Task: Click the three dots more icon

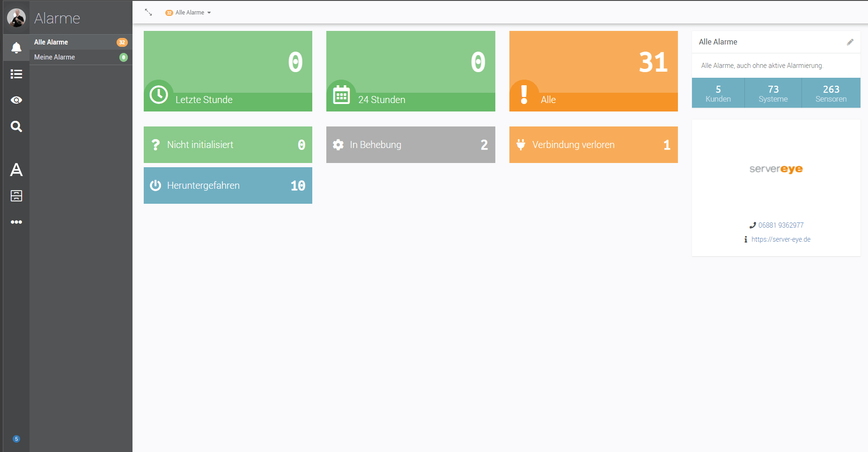Action: click(16, 222)
